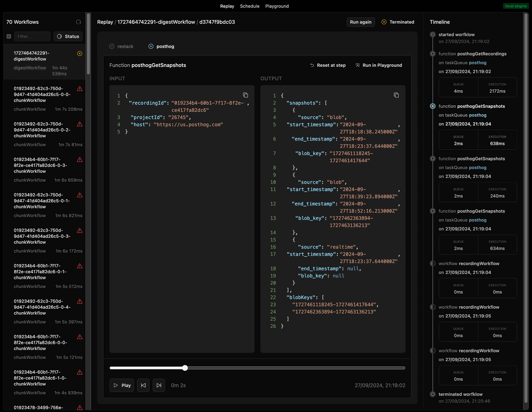Switch to the Schedule tab

click(x=250, y=6)
